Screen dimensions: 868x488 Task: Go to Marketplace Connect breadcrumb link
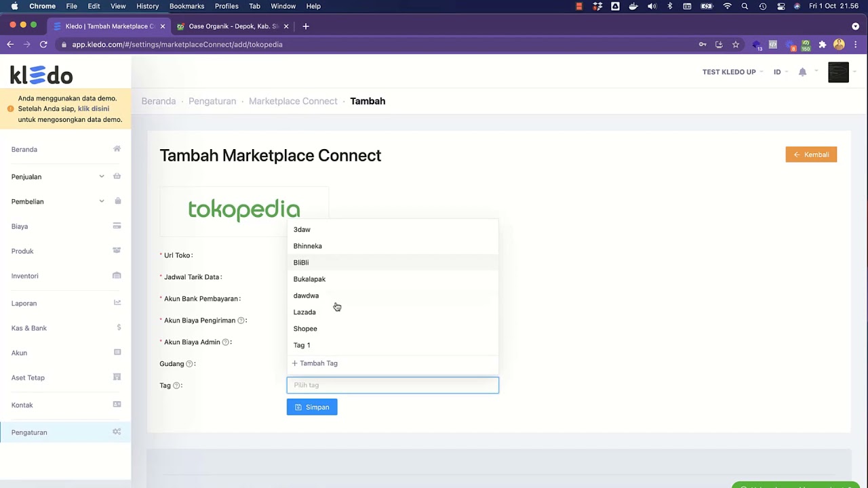pyautogui.click(x=293, y=101)
